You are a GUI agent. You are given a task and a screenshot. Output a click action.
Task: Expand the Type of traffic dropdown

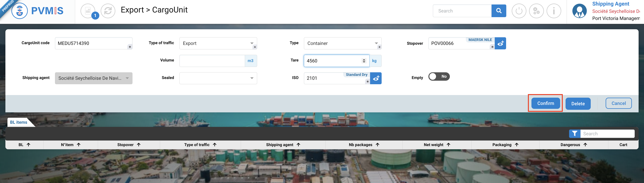click(252, 43)
